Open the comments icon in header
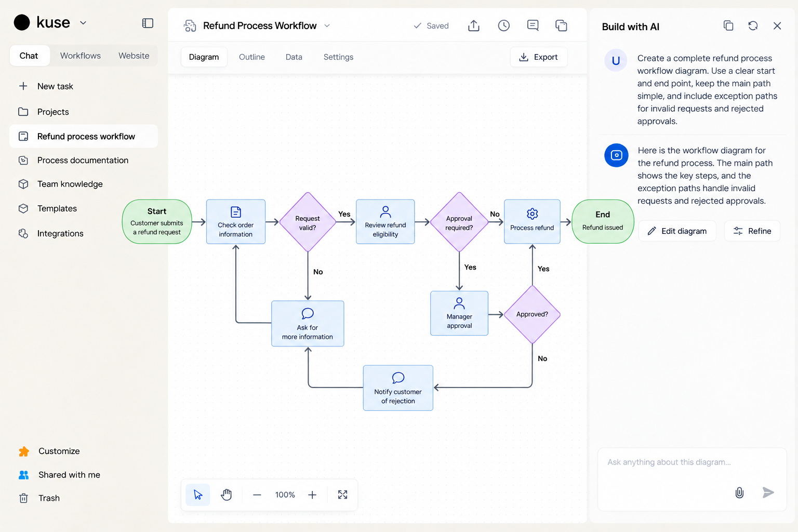Image resolution: width=798 pixels, height=532 pixels. (533, 25)
